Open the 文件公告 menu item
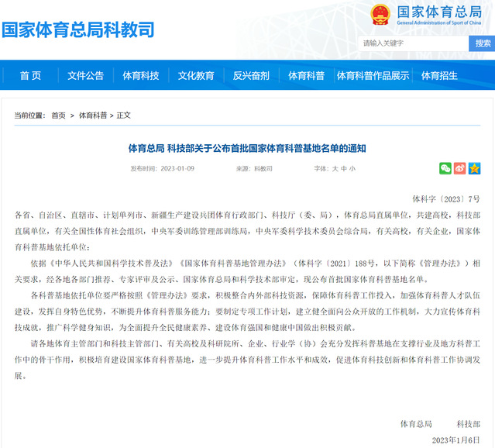The image size is (495, 448). click(x=85, y=75)
